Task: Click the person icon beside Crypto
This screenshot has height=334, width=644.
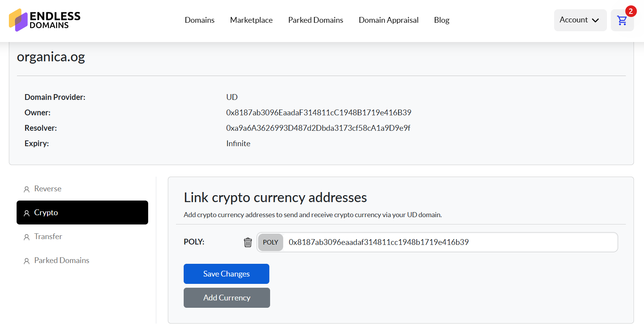Action: click(x=27, y=213)
